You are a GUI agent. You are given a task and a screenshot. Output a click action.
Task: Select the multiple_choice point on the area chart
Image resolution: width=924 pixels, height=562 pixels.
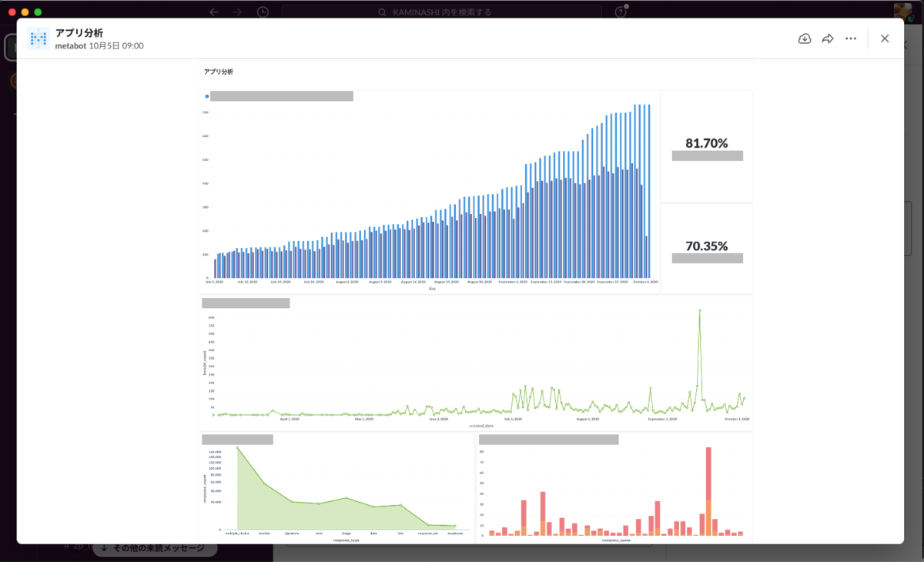coord(237,447)
